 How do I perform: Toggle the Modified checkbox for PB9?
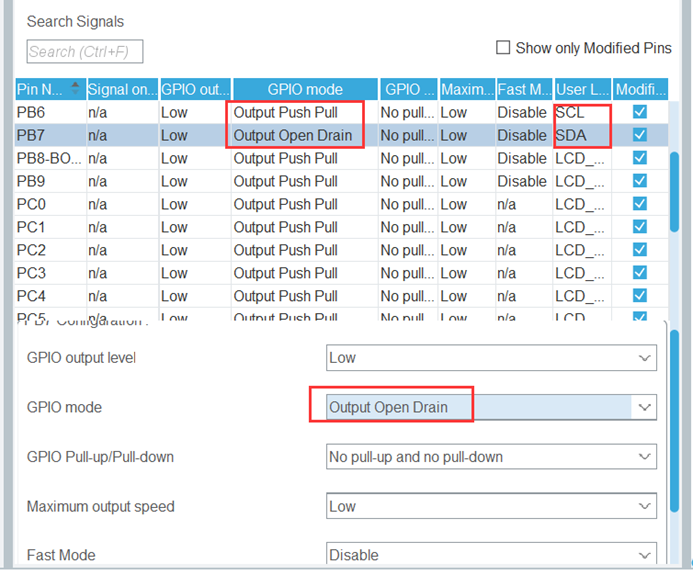pos(640,181)
